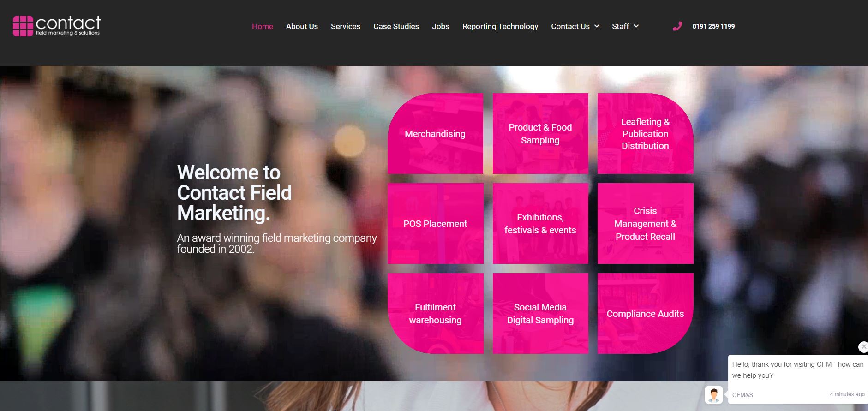
Task: Select the Merchandising tile
Action: [x=435, y=134]
